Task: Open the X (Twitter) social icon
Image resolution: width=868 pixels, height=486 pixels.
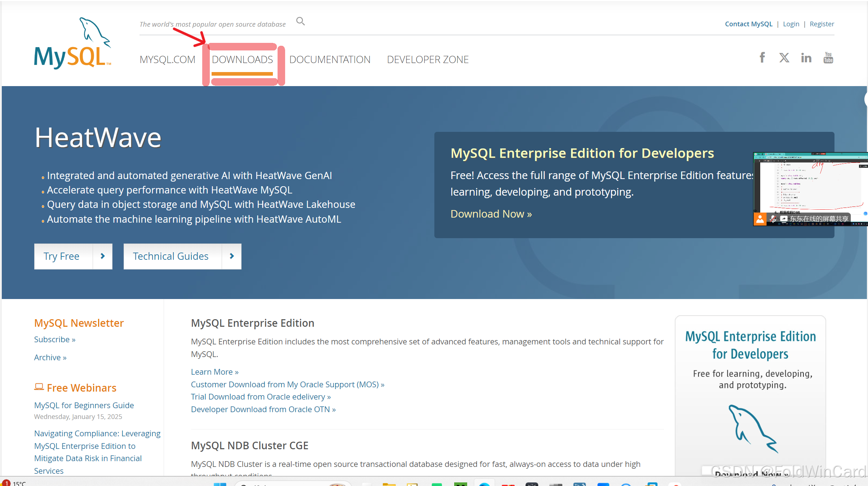Action: tap(784, 58)
